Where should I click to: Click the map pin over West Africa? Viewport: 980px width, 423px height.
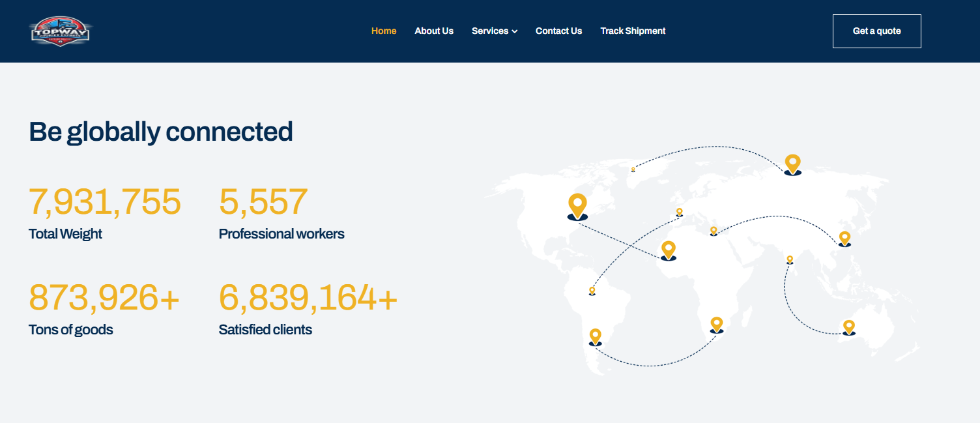point(668,250)
